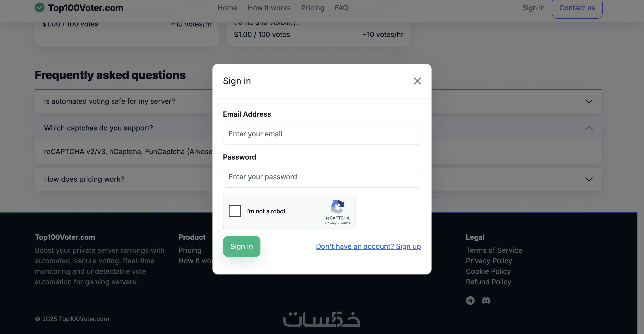Focus the Password input field
Viewport: 644px width, 334px height.
322,177
